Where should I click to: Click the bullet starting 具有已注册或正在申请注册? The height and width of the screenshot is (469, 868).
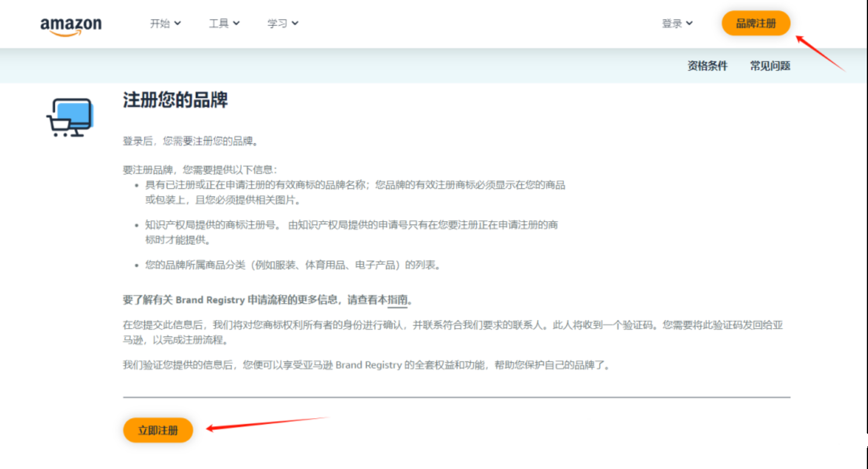355,192
